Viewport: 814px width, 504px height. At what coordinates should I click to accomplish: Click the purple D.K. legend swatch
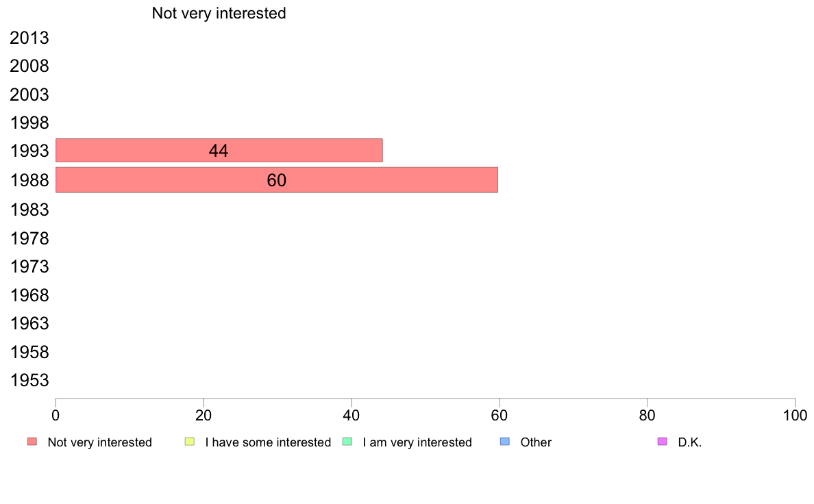tap(663, 442)
